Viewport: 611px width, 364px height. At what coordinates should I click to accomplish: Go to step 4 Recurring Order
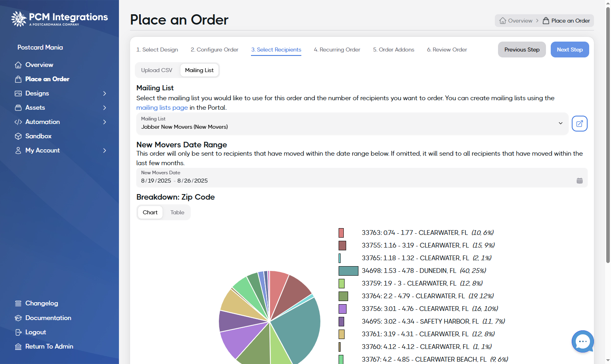pyautogui.click(x=337, y=50)
